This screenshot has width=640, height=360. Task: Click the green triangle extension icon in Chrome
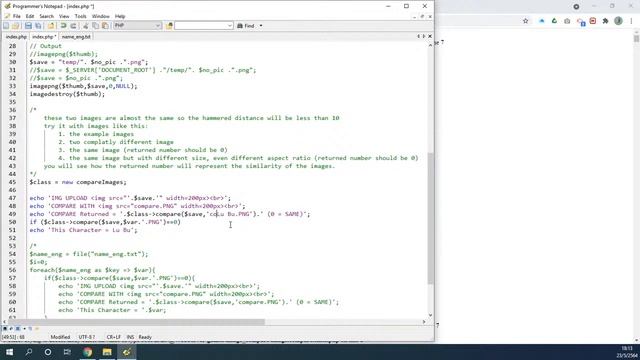[x=554, y=21]
